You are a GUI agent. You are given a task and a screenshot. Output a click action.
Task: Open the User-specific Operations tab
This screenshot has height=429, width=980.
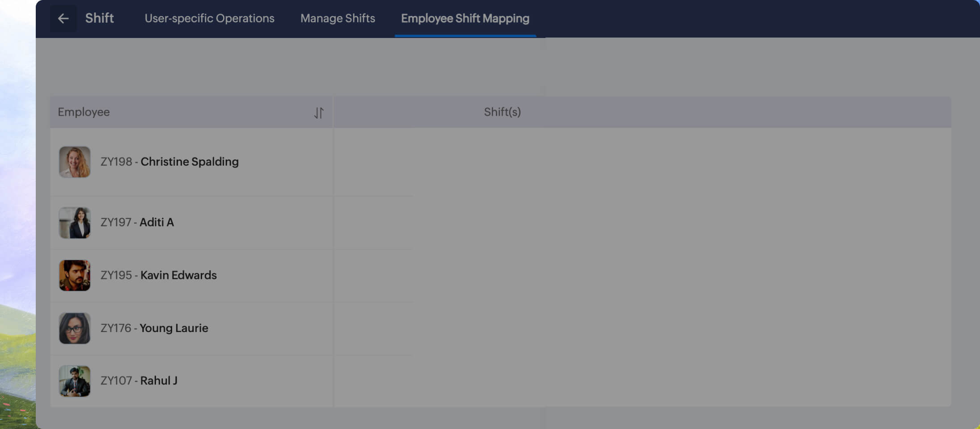[x=209, y=18]
